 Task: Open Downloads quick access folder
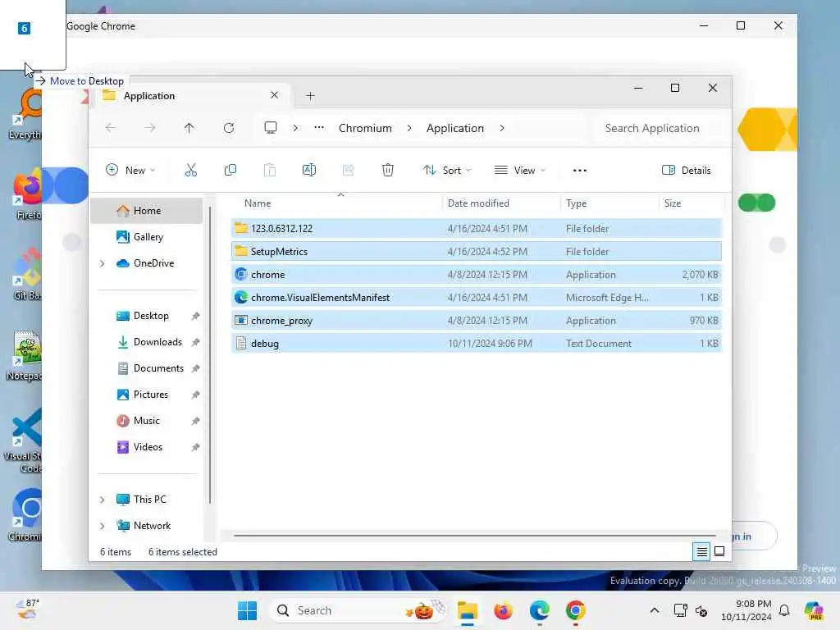point(147,342)
